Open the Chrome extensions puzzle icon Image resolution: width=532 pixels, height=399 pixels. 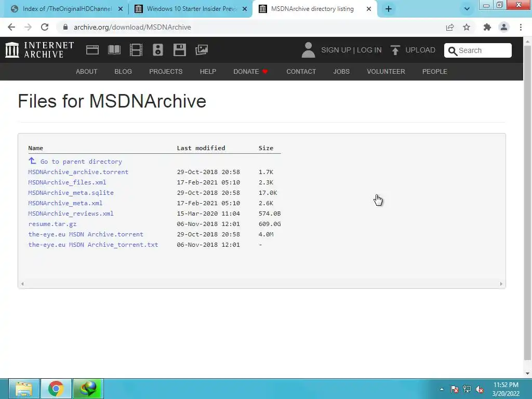coord(487,27)
